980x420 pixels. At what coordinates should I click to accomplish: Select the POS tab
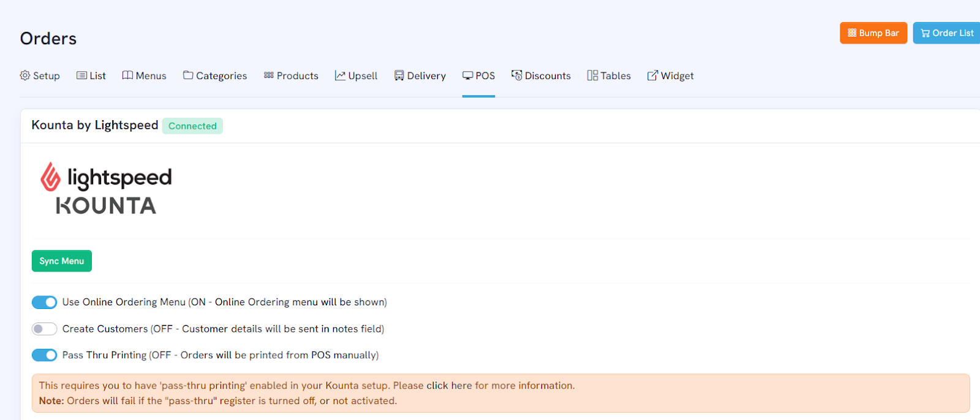479,75
